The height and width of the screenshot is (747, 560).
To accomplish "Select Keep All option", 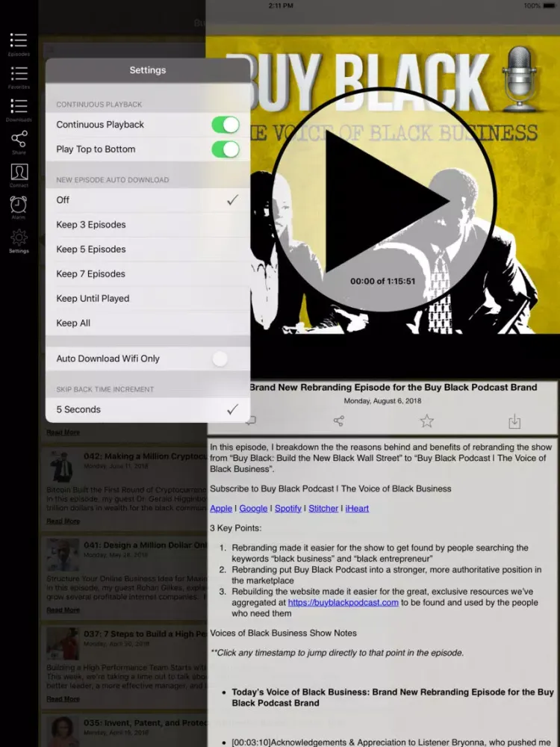I will (148, 323).
